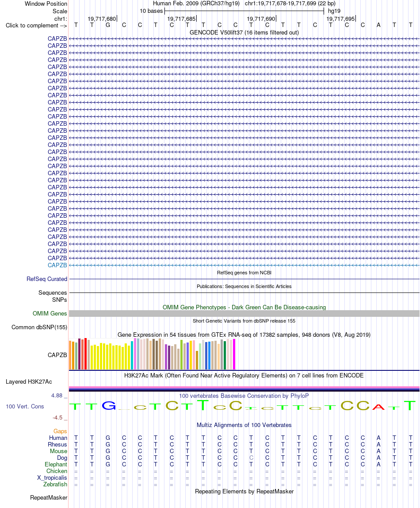Click the 'Common dbSNP(155)' track label
420x508 pixels.
(x=39, y=327)
